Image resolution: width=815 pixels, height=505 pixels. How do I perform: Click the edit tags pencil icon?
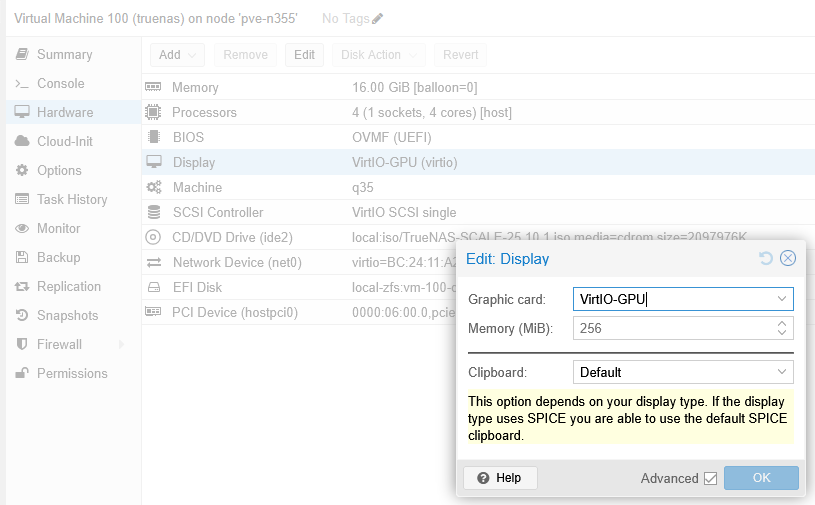coord(377,19)
